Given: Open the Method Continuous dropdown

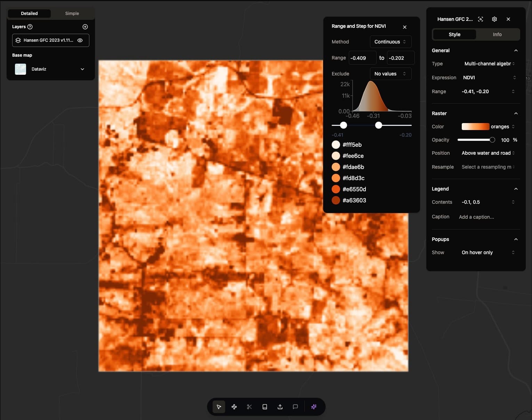Looking at the screenshot, I should [390, 42].
